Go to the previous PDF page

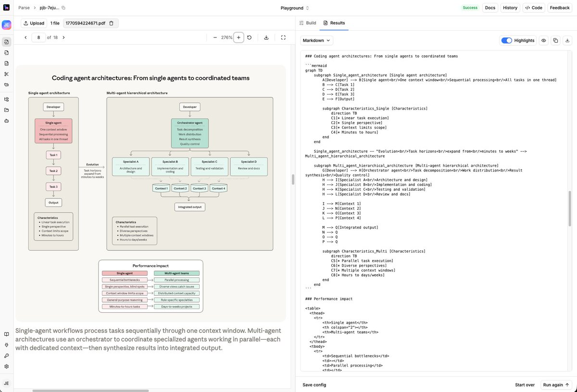pyautogui.click(x=25, y=37)
